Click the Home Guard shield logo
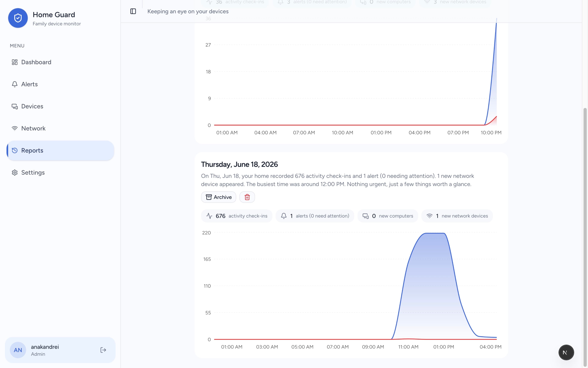The width and height of the screenshot is (588, 368). click(x=18, y=18)
